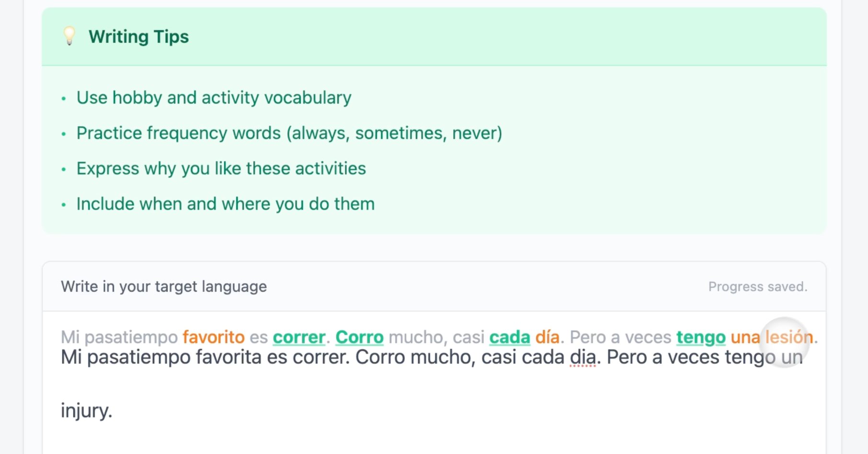Click the underlined correction tengo
868x454 pixels.
point(701,337)
